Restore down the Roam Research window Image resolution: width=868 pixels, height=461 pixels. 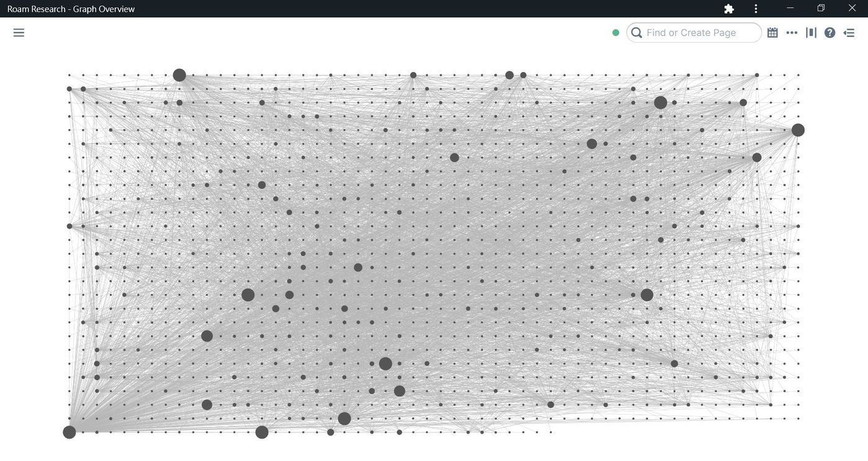(821, 8)
